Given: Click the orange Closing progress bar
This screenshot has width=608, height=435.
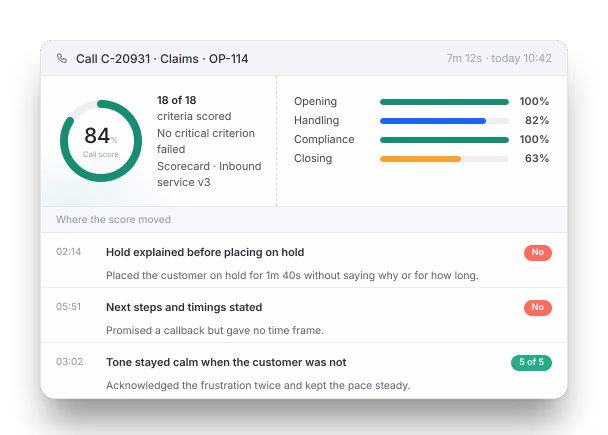Looking at the screenshot, I should 444,159.
